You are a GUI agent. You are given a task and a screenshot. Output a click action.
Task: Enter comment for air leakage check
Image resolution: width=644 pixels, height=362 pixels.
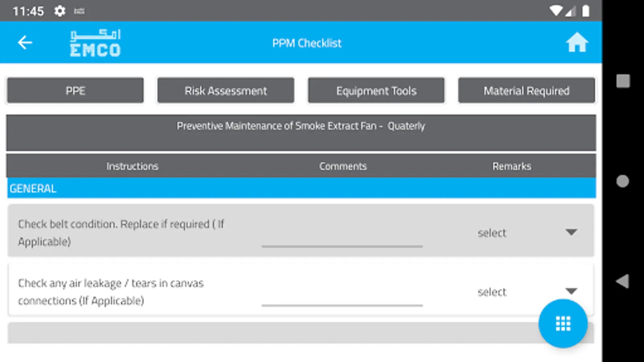coord(342,297)
